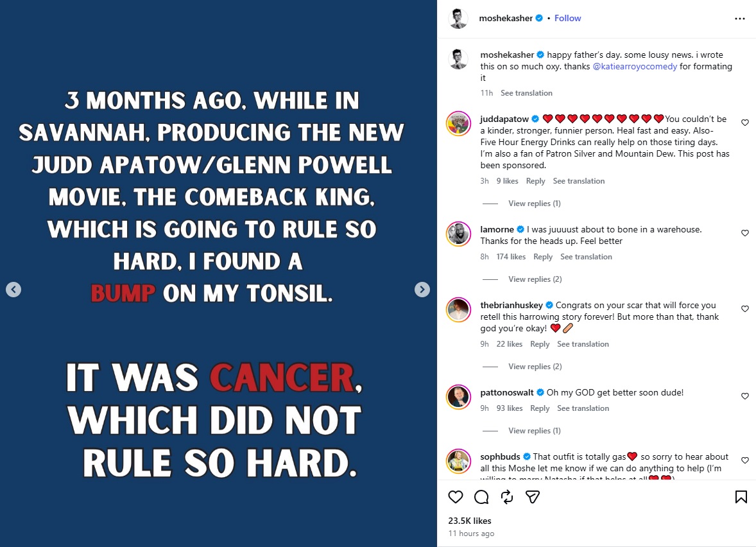Open the comment bubble icon
The height and width of the screenshot is (547, 756).
(481, 497)
